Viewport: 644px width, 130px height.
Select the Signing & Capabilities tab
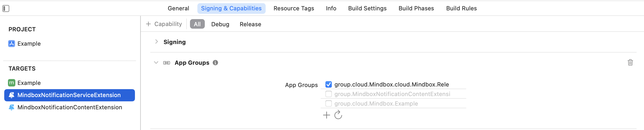[x=231, y=8]
